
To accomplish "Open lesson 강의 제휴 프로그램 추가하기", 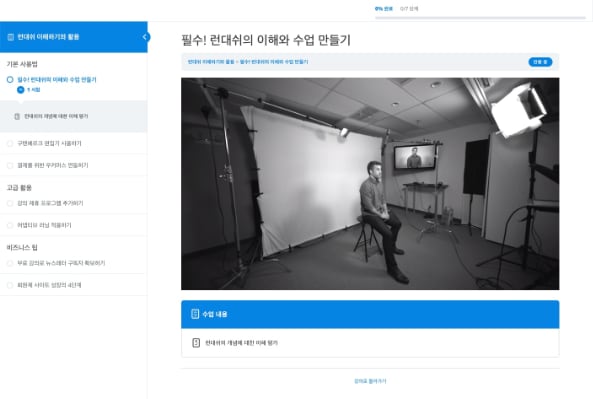I will click(x=50, y=203).
